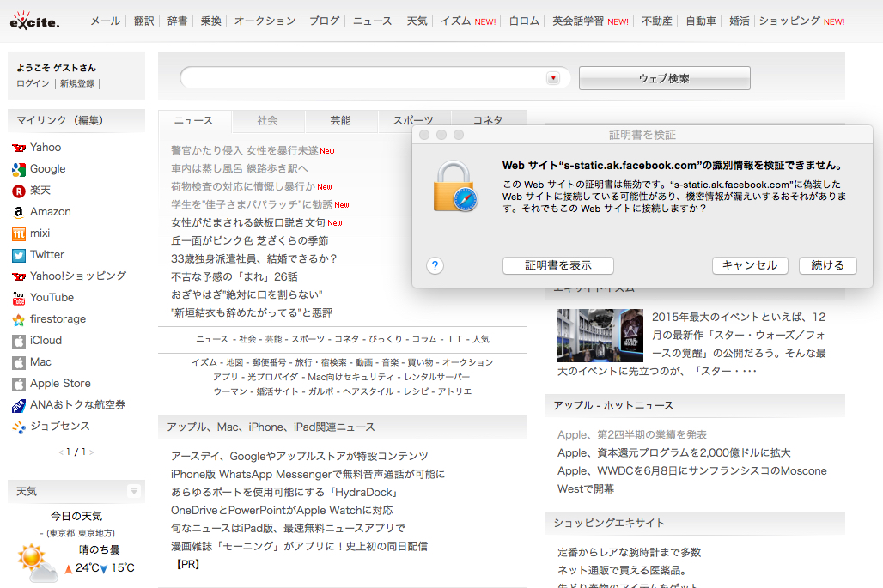The image size is (883, 588).
Task: Open the Google link icon in sidebar
Action: click(19, 169)
